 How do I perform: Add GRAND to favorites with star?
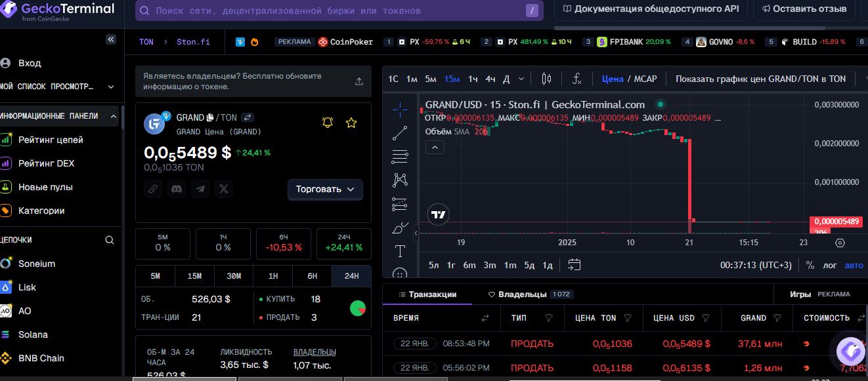[x=351, y=123]
